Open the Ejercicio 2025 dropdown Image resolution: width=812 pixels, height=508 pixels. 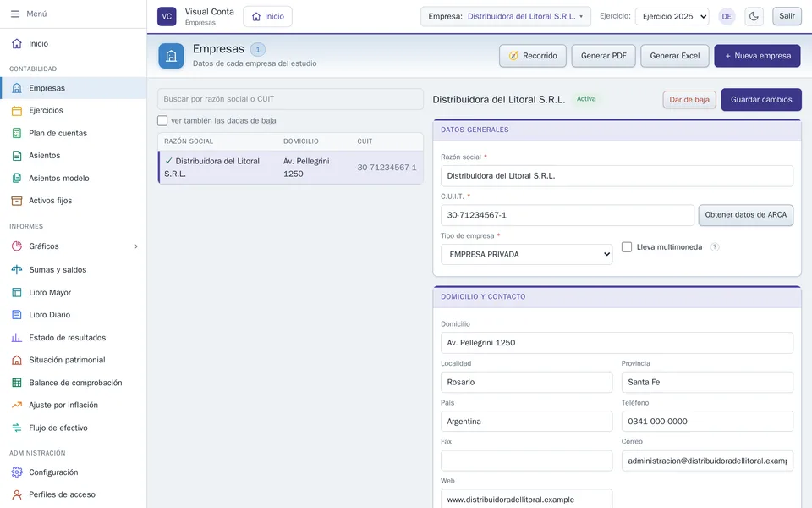pyautogui.click(x=672, y=17)
